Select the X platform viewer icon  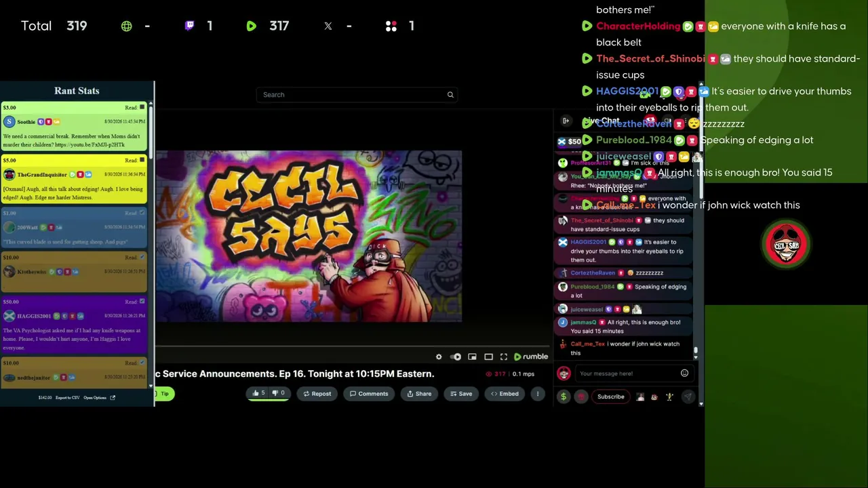[328, 26]
